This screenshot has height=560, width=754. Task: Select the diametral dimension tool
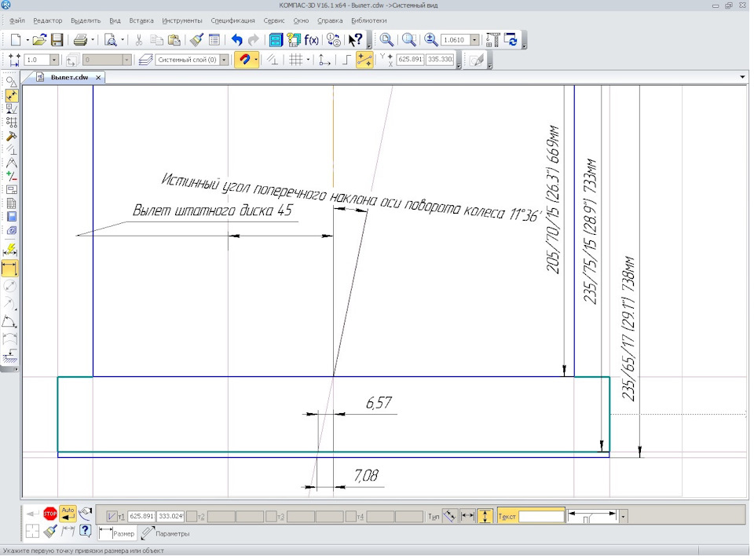click(x=10, y=286)
